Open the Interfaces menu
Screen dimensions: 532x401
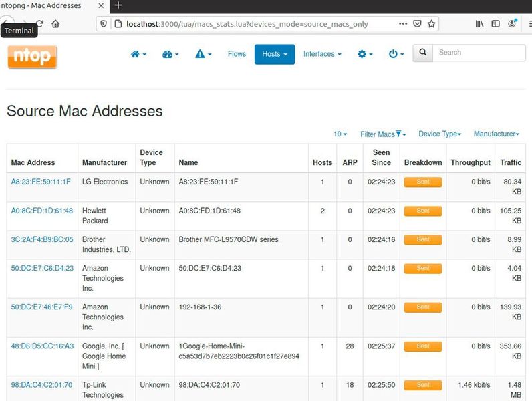point(322,54)
